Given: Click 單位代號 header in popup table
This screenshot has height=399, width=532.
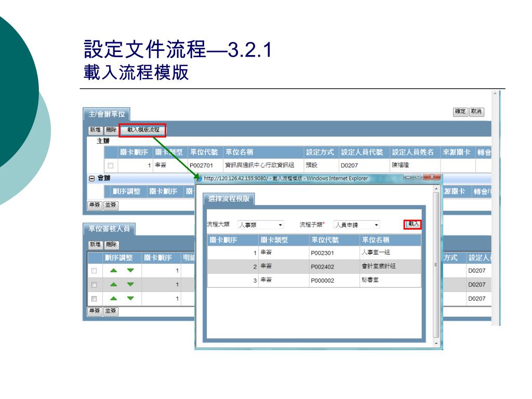Looking at the screenshot, I should [334, 240].
